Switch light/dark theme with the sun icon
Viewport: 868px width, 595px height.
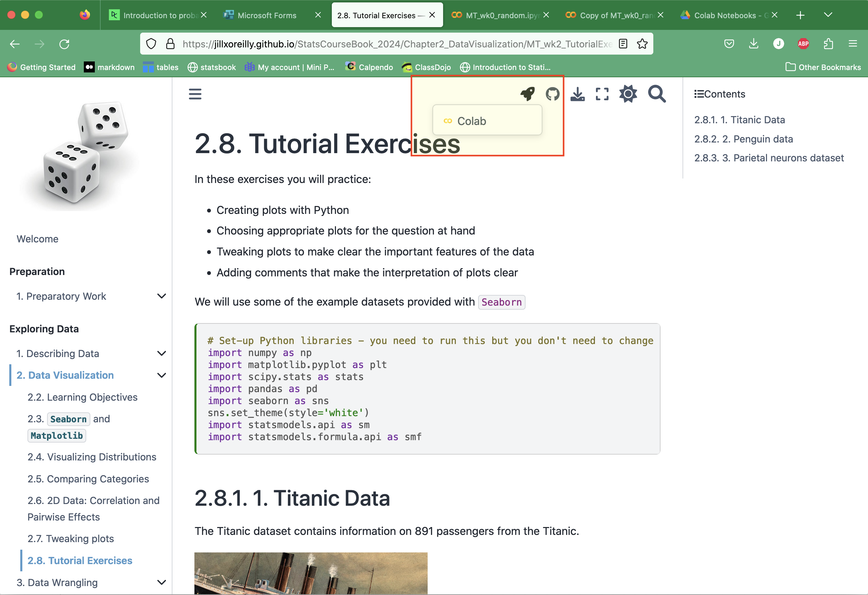[x=628, y=94]
